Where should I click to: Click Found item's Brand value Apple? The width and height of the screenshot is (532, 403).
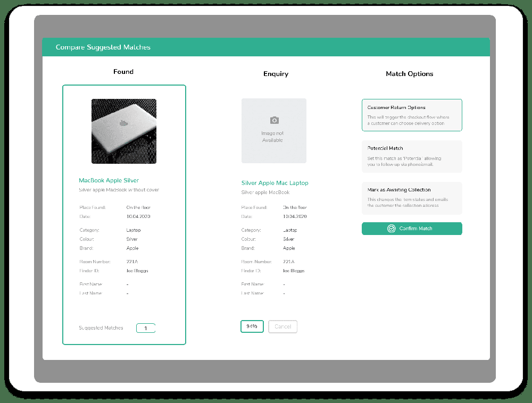pos(132,248)
